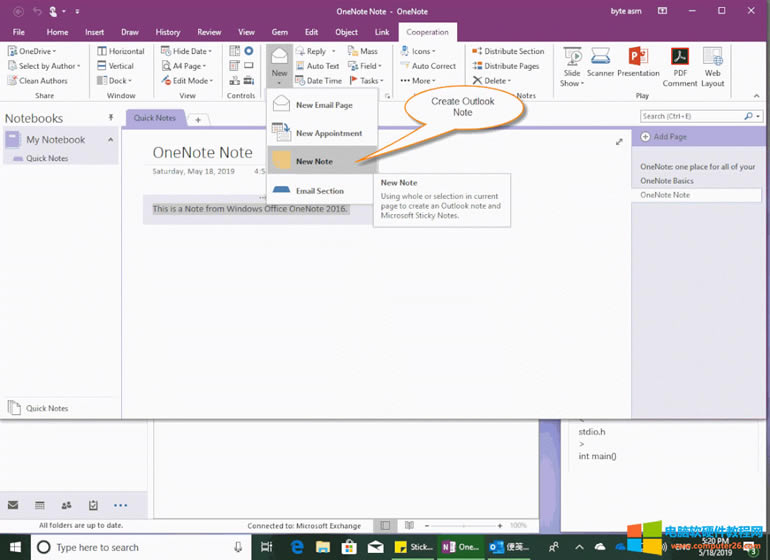Choose New Appointment menu entry
Viewport: 770px width, 560px height.
(x=328, y=133)
